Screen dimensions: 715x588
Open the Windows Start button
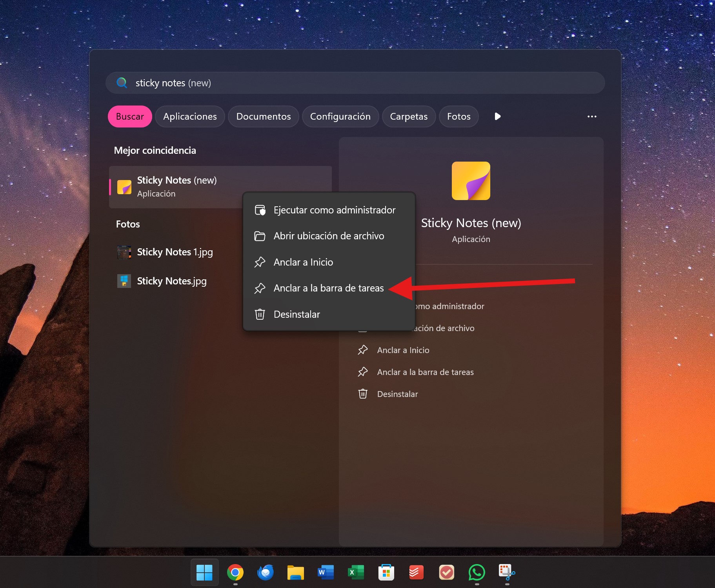[x=204, y=572]
